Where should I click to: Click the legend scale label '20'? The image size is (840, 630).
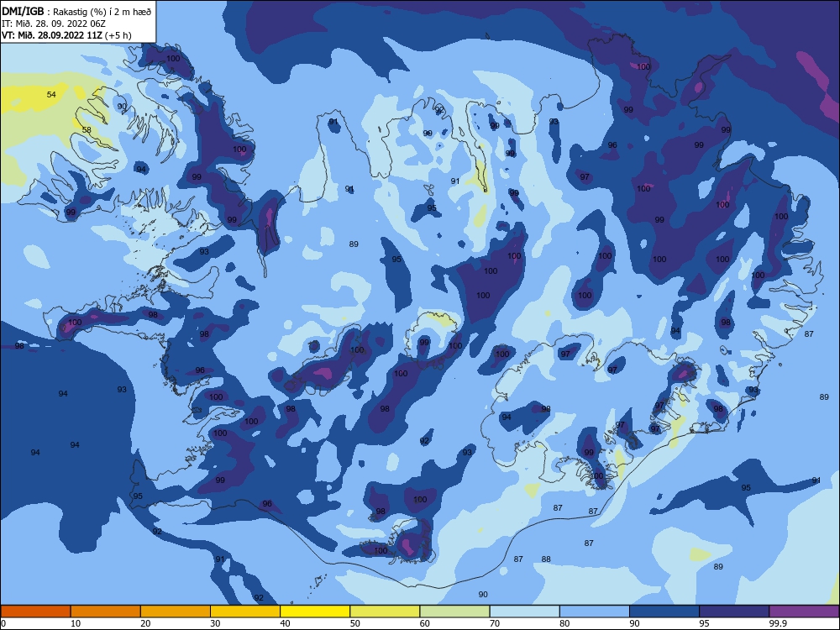pyautogui.click(x=145, y=623)
